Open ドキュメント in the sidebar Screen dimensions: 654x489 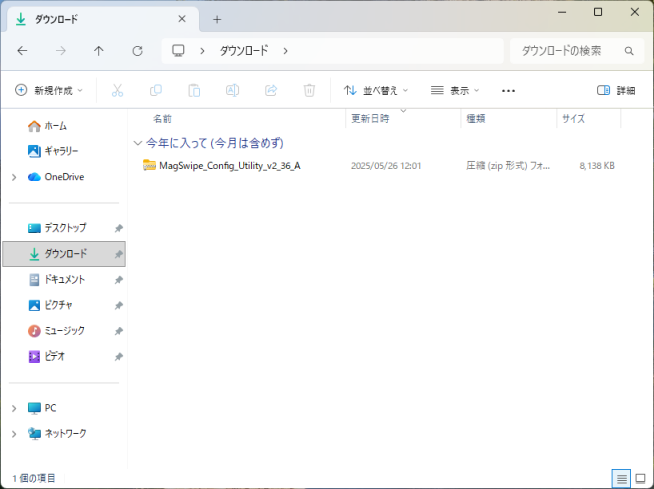(x=65, y=280)
